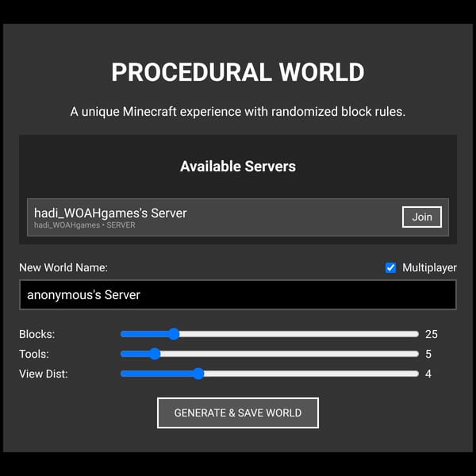This screenshot has height=476, width=476.
Task: Click the randomized block rules description text
Action: [238, 112]
